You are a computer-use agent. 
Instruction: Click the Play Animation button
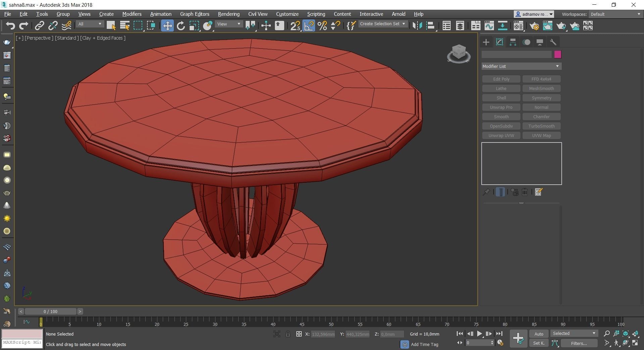(479, 334)
